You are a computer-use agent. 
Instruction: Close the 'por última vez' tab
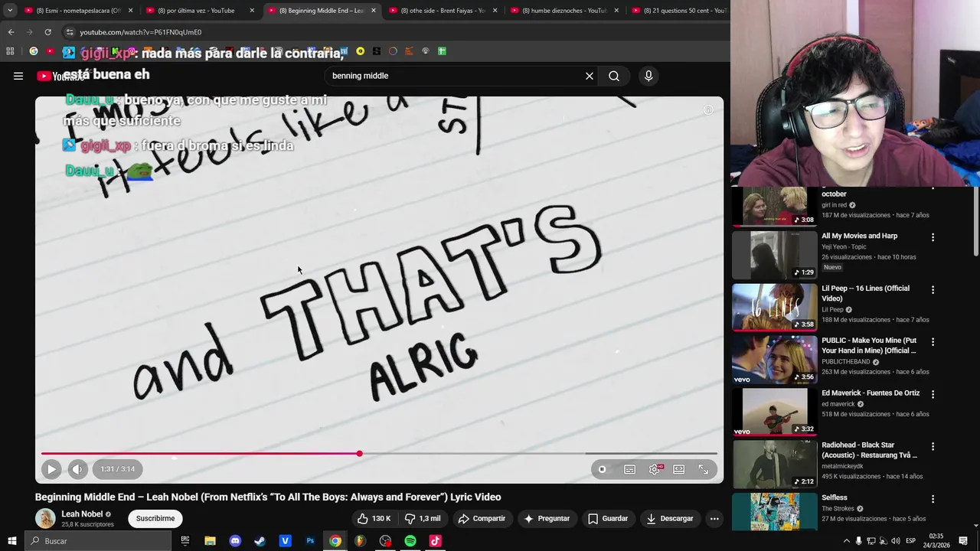pos(252,11)
